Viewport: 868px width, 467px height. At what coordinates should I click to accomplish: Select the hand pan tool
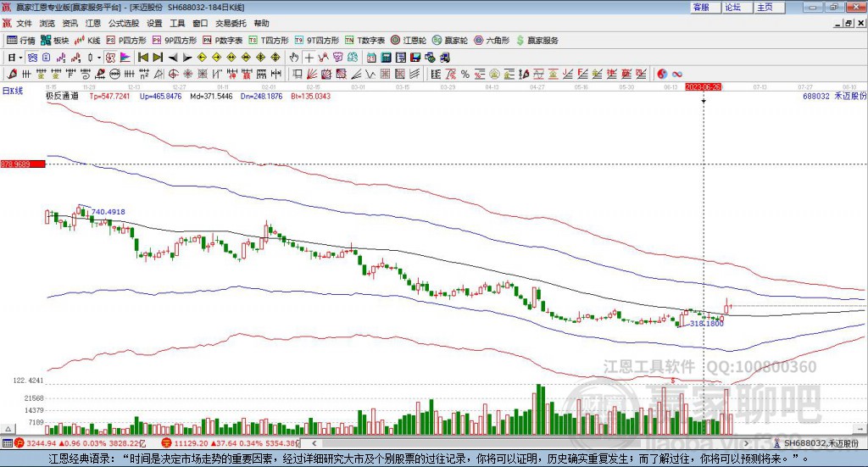click(293, 58)
